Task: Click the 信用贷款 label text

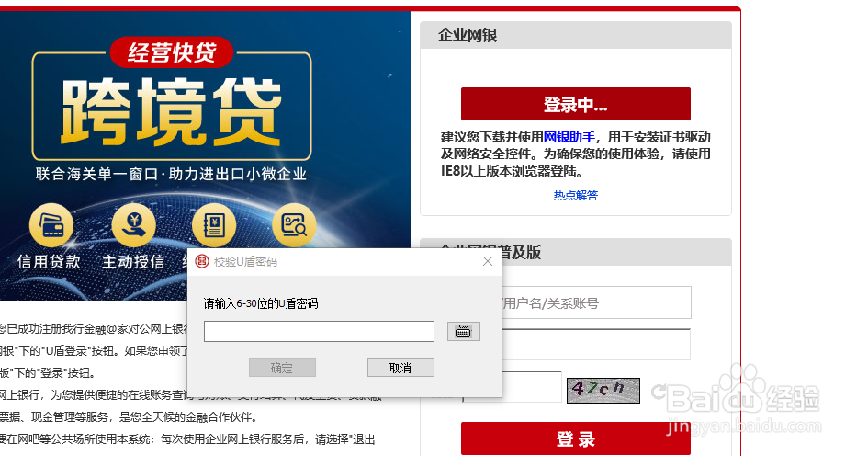Action: 50,261
